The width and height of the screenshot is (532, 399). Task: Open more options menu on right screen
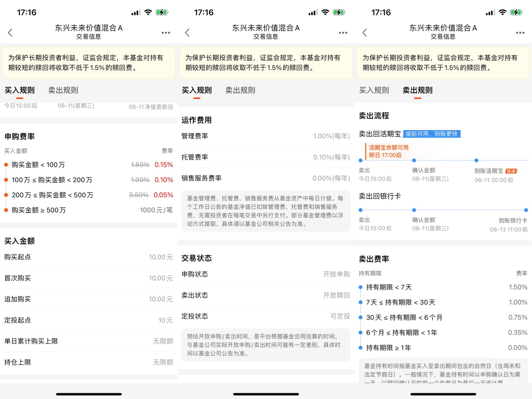click(x=520, y=33)
